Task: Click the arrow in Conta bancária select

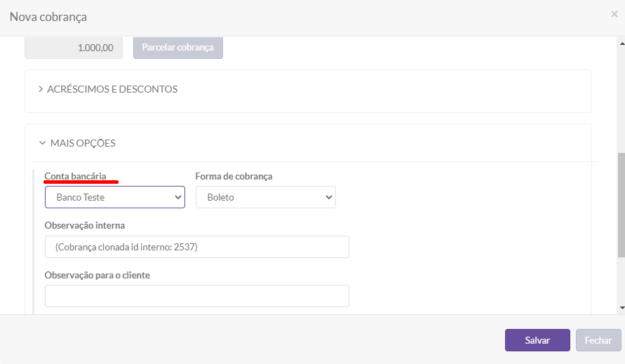Action: pos(177,197)
